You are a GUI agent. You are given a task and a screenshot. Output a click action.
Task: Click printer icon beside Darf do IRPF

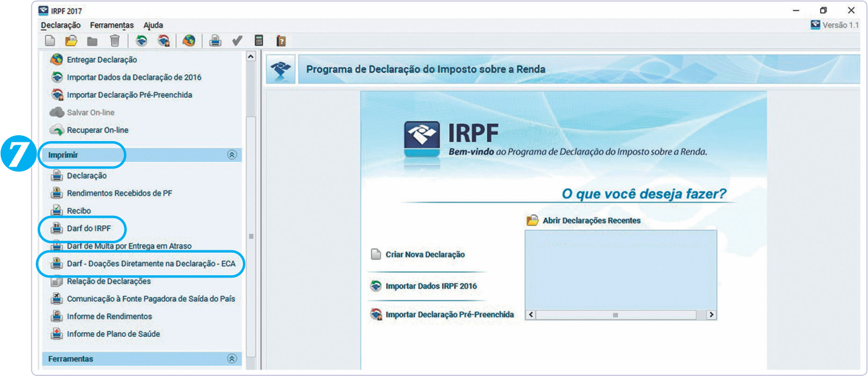coord(57,228)
